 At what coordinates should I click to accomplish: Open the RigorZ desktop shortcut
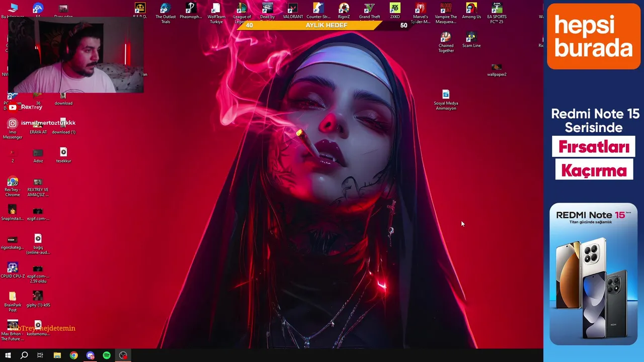click(x=344, y=11)
